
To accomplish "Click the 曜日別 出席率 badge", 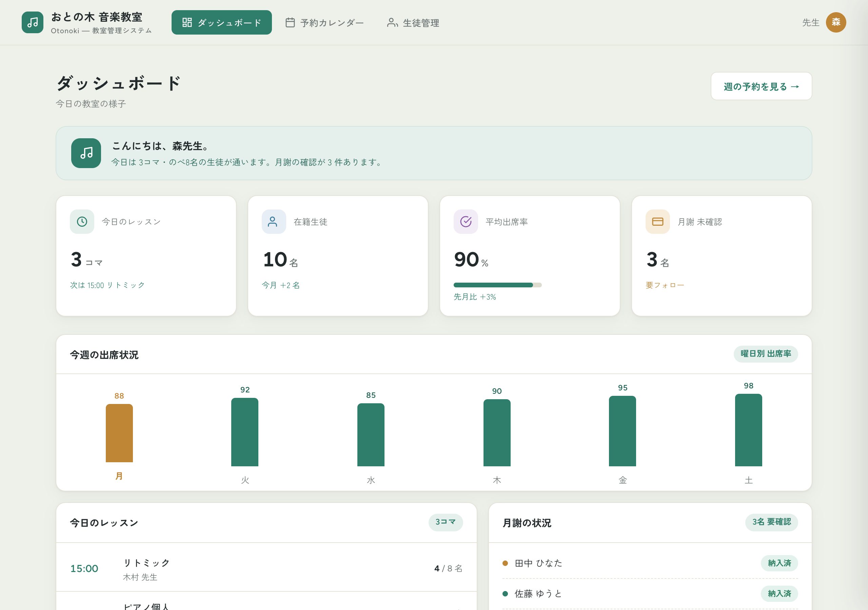I will (x=766, y=354).
